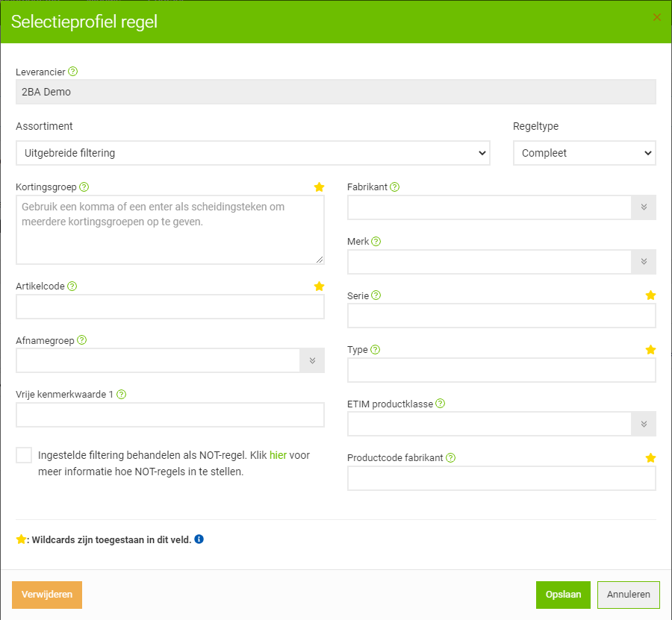Expand the Afnamegroep dropdown chevron
Screen dimensions: 672x620
coord(314,360)
